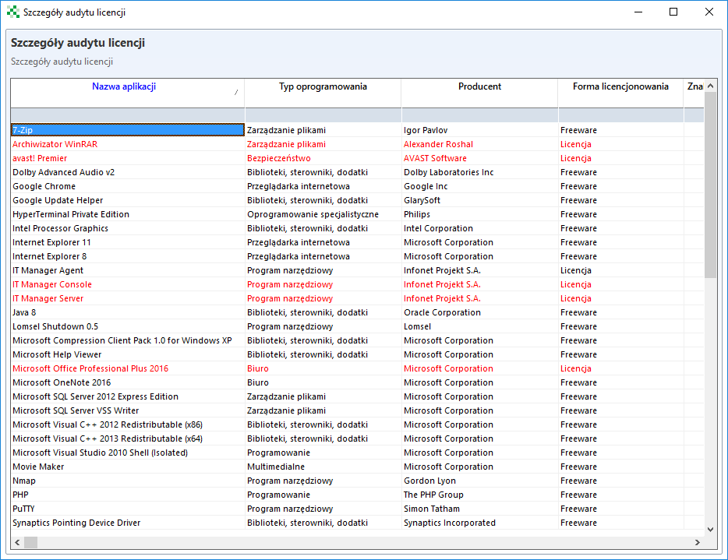Click the filter field under Forma licencjonowania

point(620,115)
